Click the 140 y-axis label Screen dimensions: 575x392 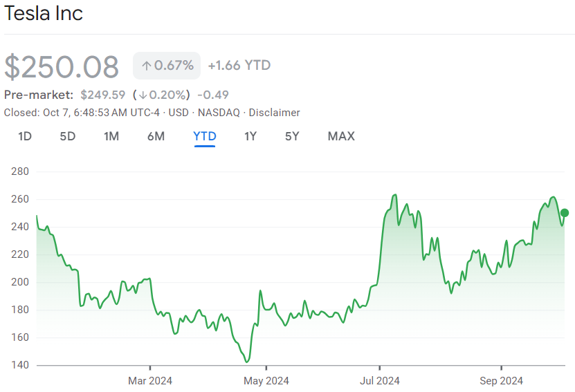click(x=20, y=365)
